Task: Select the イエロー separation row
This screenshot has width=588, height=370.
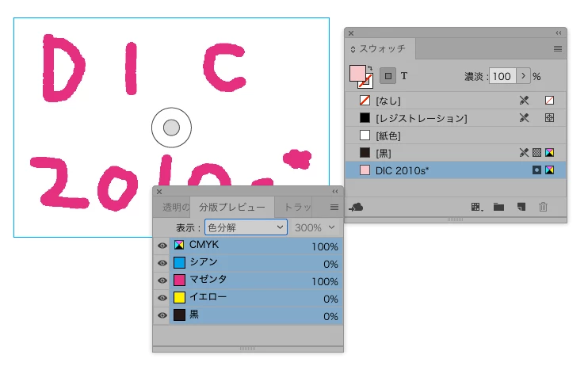Action: tap(256, 298)
